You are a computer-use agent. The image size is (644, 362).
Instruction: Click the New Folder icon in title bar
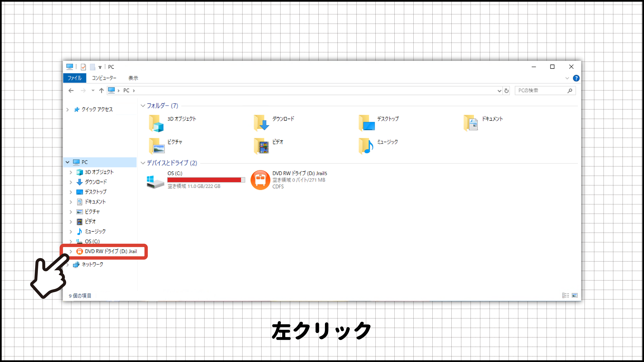click(x=93, y=67)
